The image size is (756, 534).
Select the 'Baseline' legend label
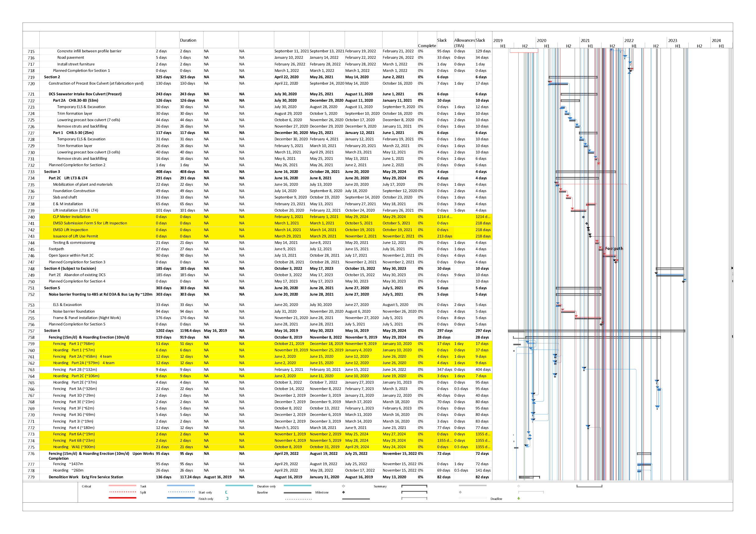click(x=262, y=493)
